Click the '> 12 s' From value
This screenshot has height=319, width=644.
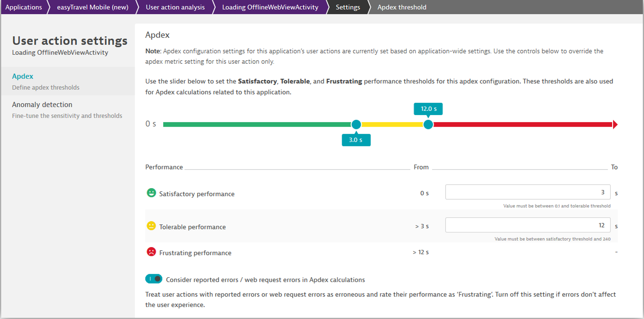coord(421,252)
